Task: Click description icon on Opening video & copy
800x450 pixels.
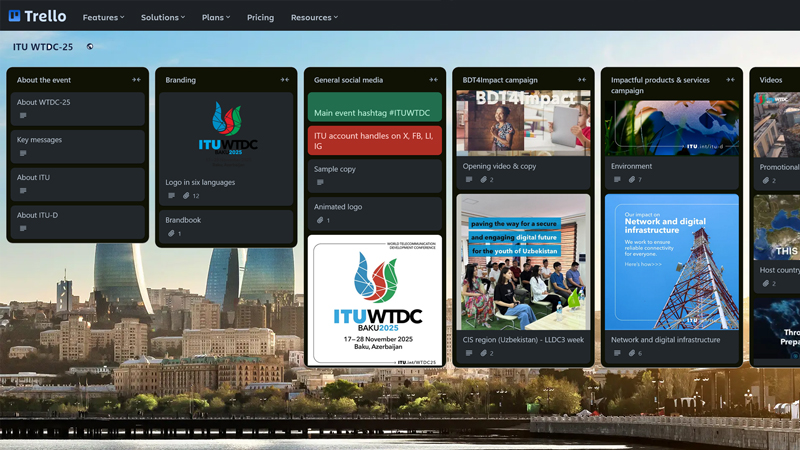Action: click(469, 179)
